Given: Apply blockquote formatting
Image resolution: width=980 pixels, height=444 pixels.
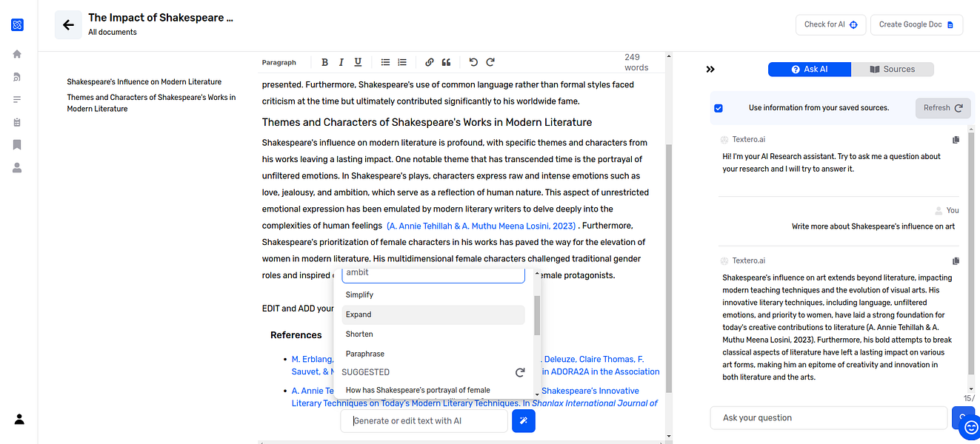Looking at the screenshot, I should tap(446, 62).
